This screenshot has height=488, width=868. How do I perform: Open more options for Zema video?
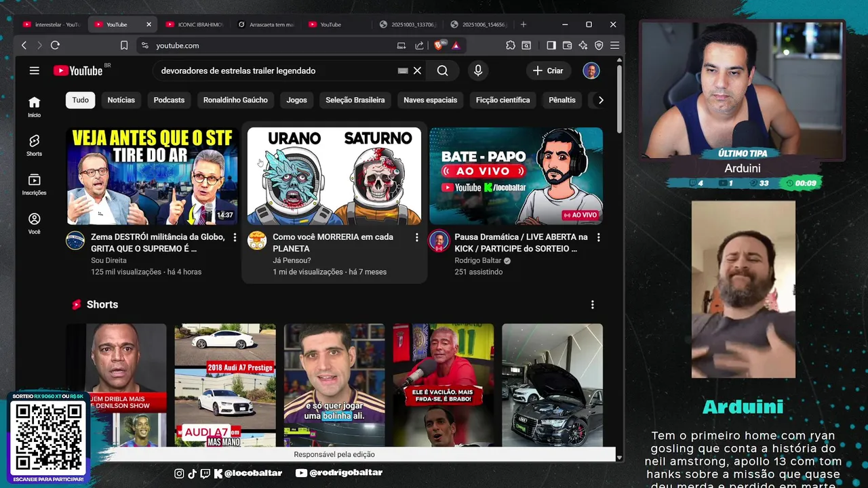(235, 237)
